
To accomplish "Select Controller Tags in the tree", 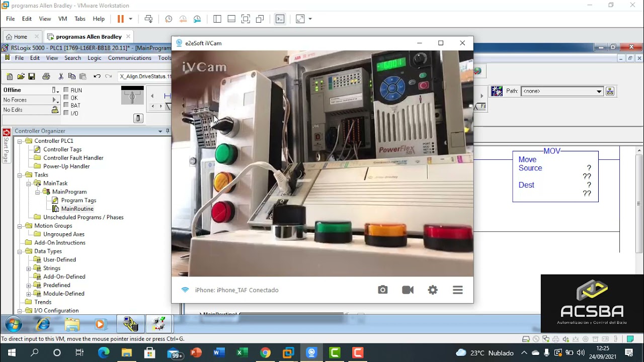I will coord(62,149).
